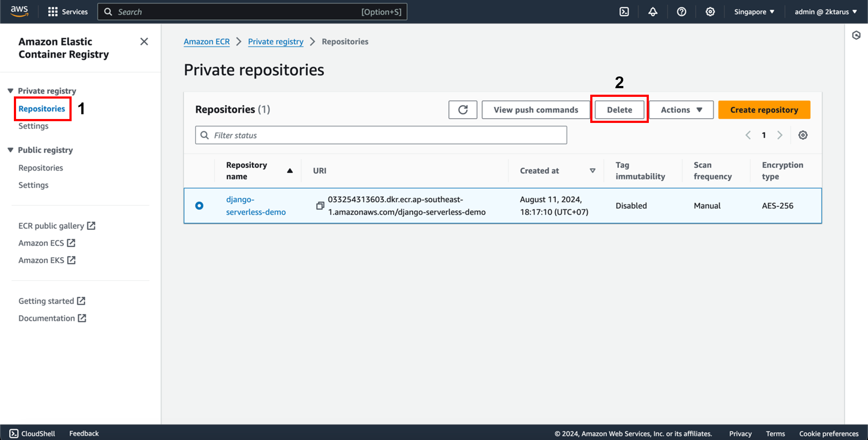Open the top bar settings gear
The image size is (868, 440).
(710, 12)
